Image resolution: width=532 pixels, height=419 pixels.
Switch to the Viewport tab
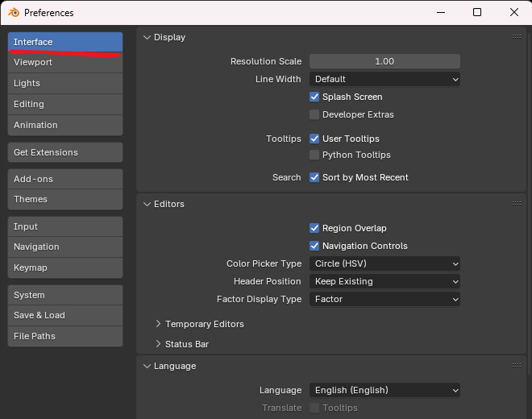(x=65, y=62)
